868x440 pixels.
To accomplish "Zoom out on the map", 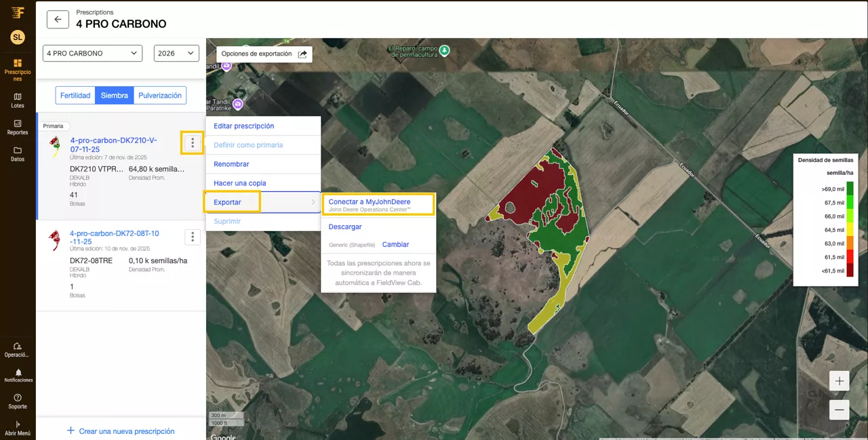I will [839, 410].
